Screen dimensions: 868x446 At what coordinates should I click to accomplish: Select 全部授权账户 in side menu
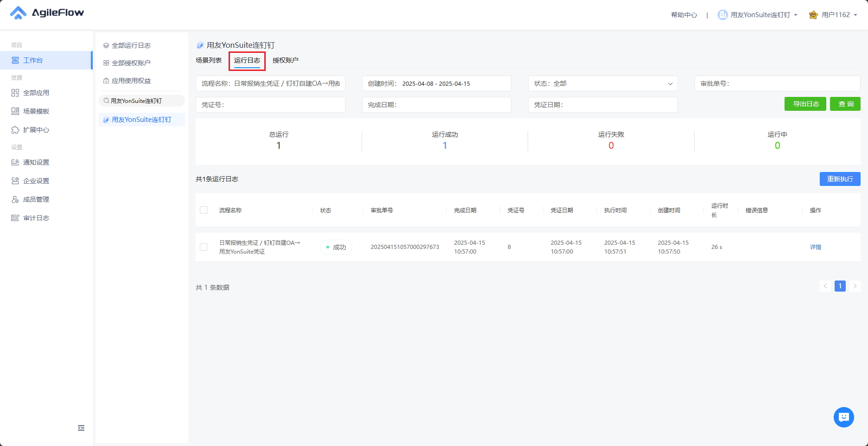(x=131, y=63)
